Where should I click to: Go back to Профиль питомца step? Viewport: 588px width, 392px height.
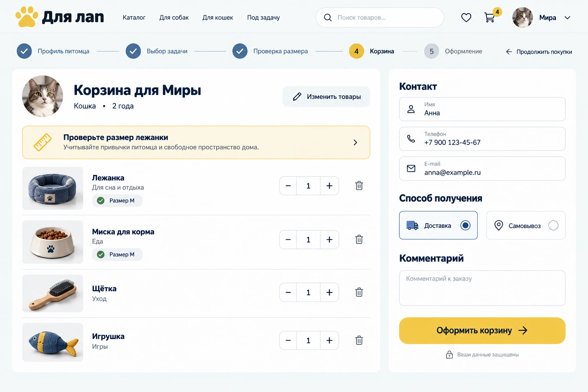(53, 51)
